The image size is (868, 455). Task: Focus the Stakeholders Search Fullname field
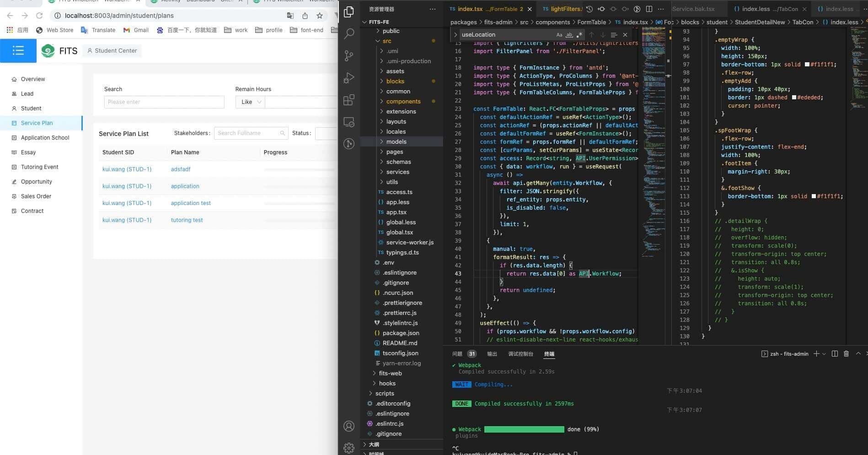[x=251, y=133]
